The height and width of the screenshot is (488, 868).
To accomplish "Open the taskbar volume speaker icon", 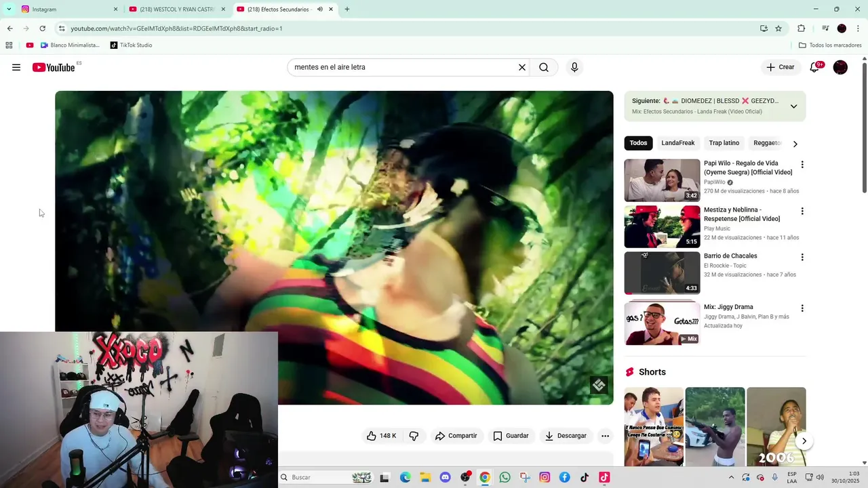I will (x=819, y=477).
